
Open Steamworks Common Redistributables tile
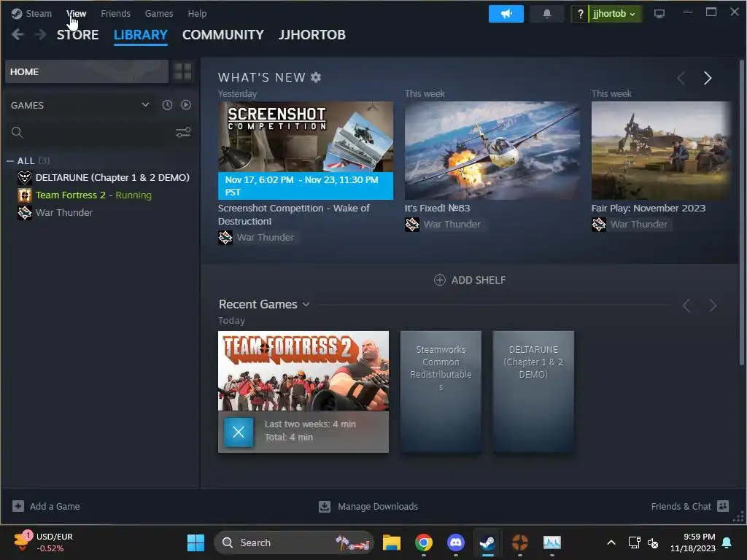[x=441, y=392]
